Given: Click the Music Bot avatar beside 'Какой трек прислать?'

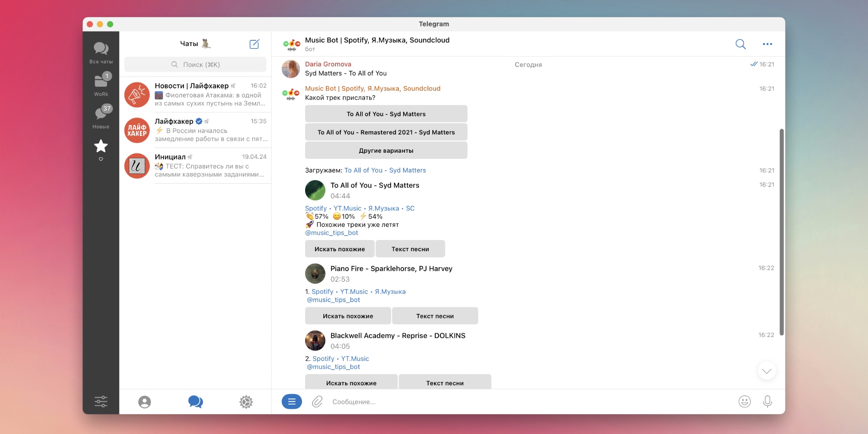Looking at the screenshot, I should (291, 93).
